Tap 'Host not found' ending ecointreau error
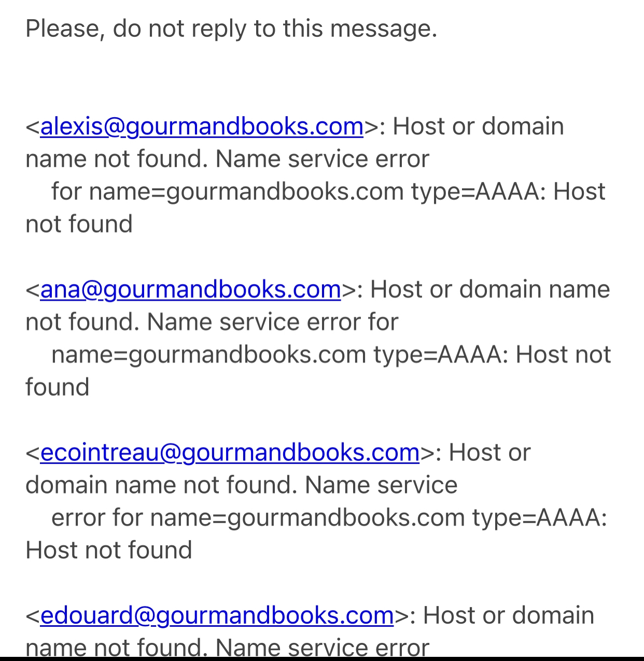The image size is (644, 661). pos(108,551)
